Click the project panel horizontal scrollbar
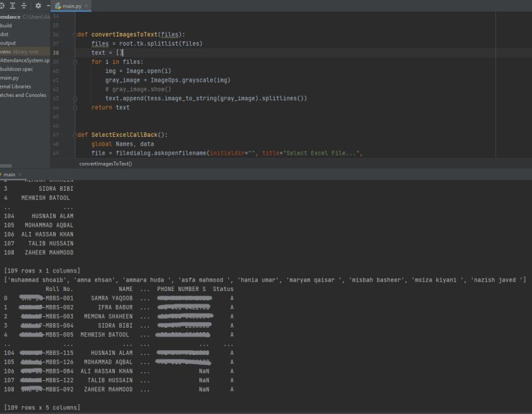 [6, 166]
